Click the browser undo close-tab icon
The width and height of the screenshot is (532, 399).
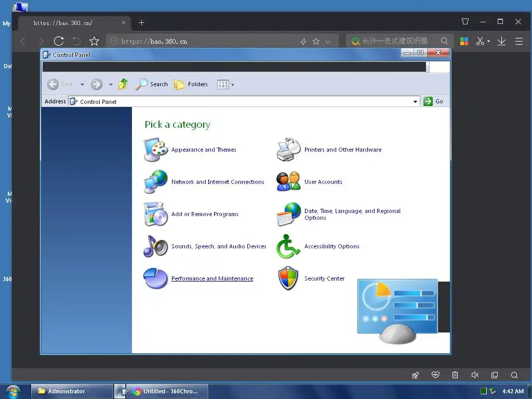[76, 42]
